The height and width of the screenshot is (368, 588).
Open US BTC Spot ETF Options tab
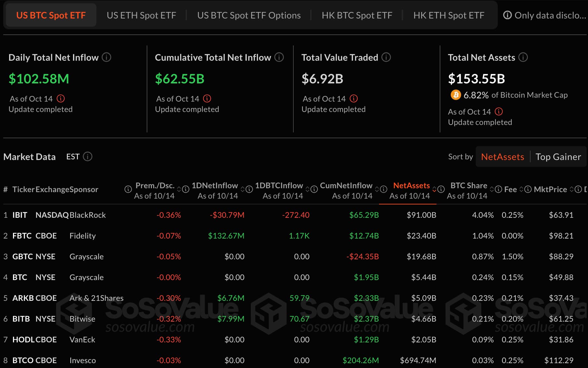249,15
